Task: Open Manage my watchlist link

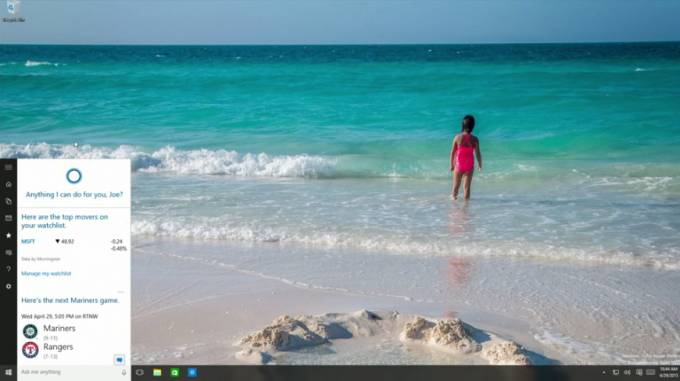Action: click(x=46, y=274)
